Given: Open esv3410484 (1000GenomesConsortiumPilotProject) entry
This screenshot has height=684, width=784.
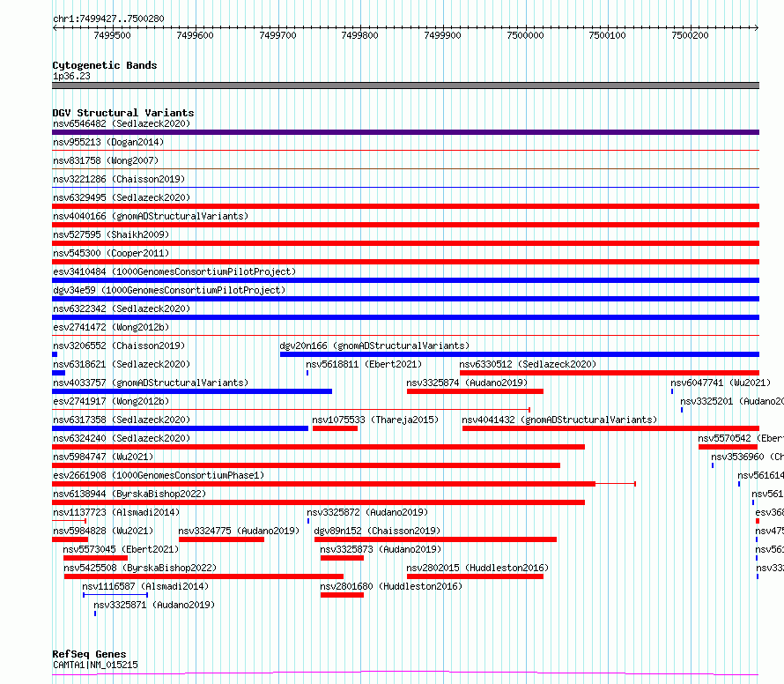Looking at the screenshot, I should [174, 271].
